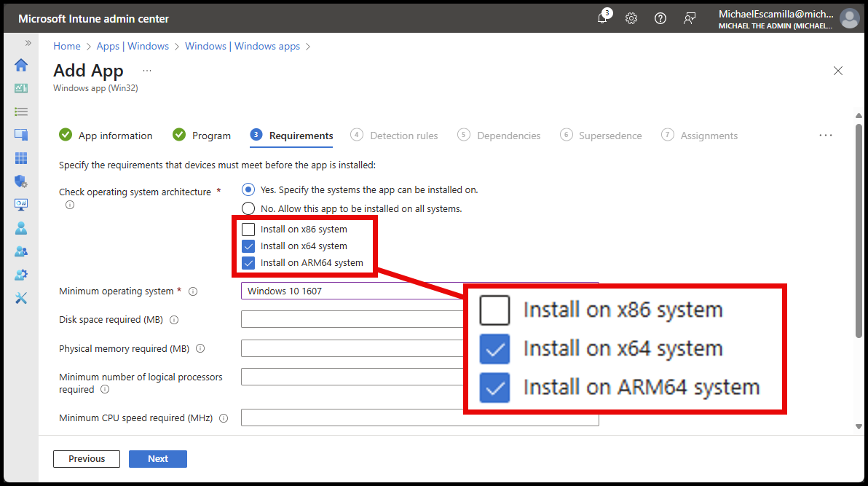Open the Apps | Windows breadcrumb link

133,45
